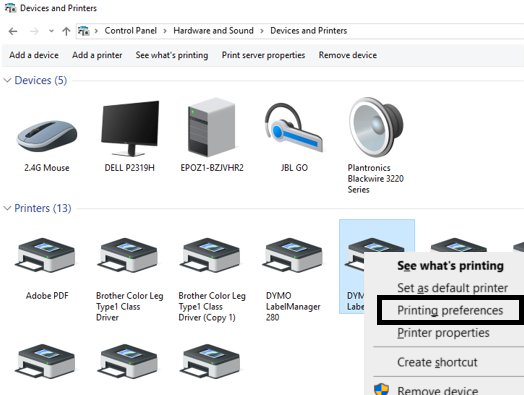524x395 pixels.
Task: Click the Devices and Printers title bar icon
Action: (10, 8)
